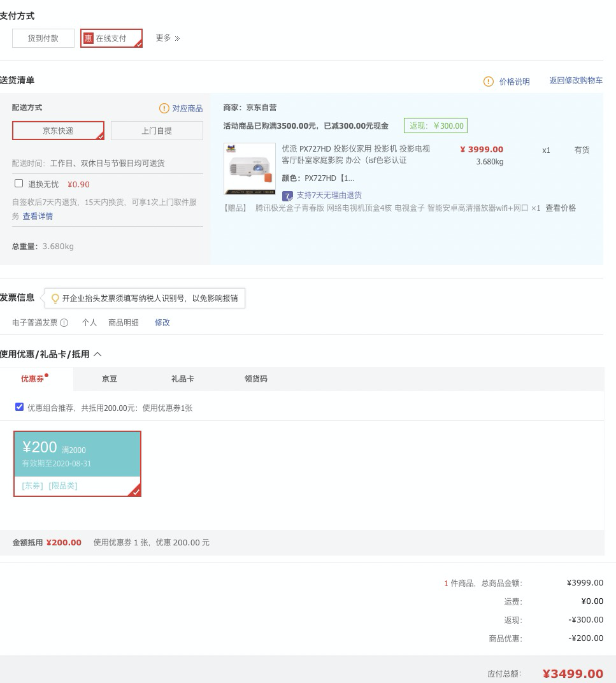The height and width of the screenshot is (683, 616).
Task: Select 在线支付 payment method
Action: point(111,38)
